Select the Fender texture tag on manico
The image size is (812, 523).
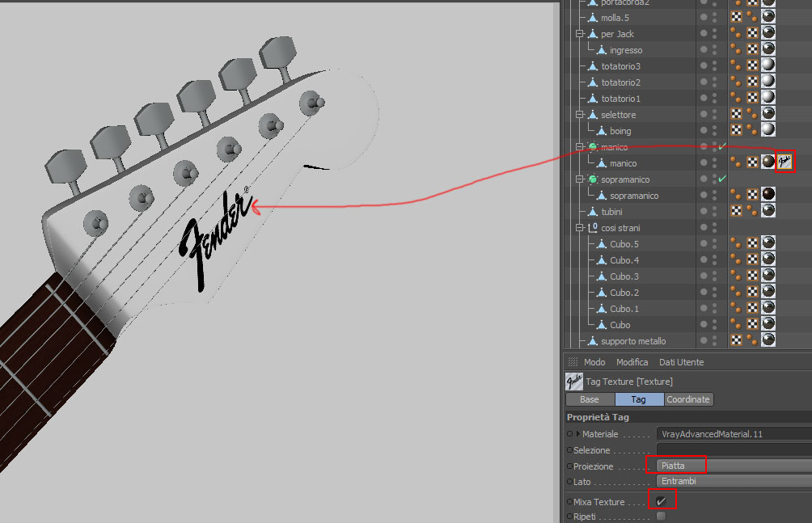click(x=785, y=162)
